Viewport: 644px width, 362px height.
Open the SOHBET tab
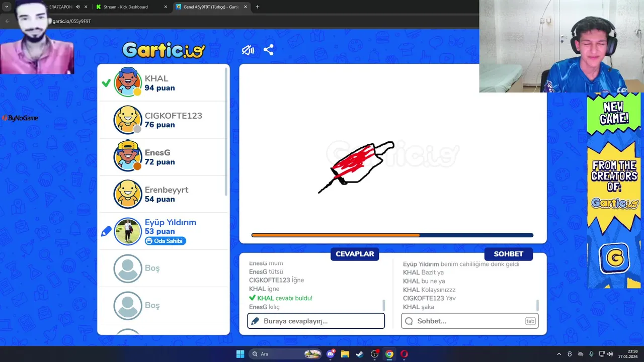(x=508, y=254)
